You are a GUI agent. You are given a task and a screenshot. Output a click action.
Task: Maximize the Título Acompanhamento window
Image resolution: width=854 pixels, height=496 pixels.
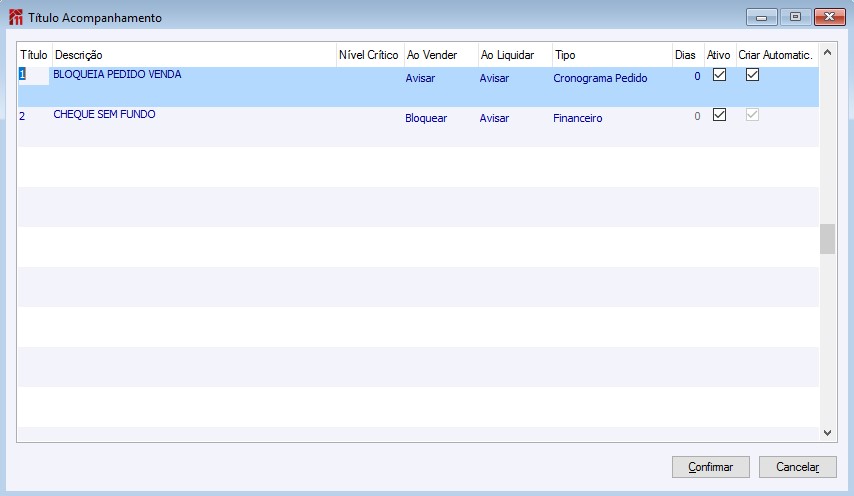795,17
